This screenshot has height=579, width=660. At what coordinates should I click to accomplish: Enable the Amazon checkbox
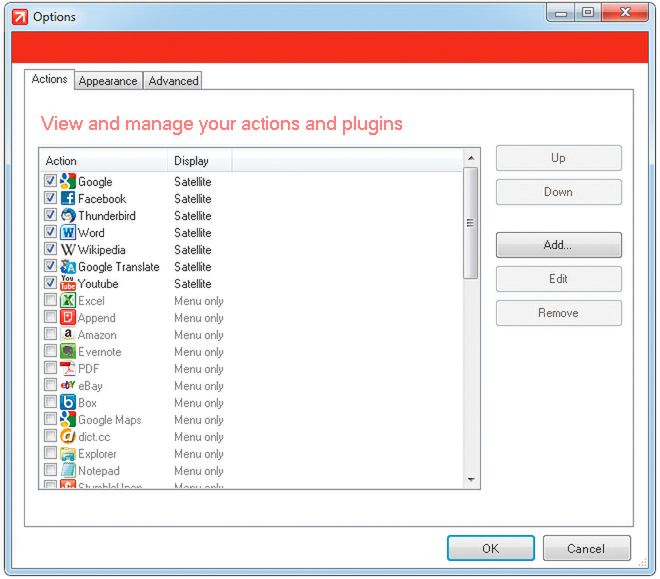(50, 334)
